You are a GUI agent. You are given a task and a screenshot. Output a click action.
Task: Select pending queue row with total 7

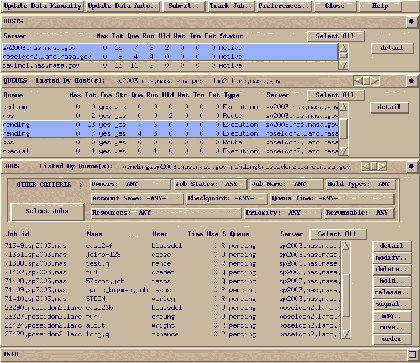pyautogui.click(x=170, y=133)
